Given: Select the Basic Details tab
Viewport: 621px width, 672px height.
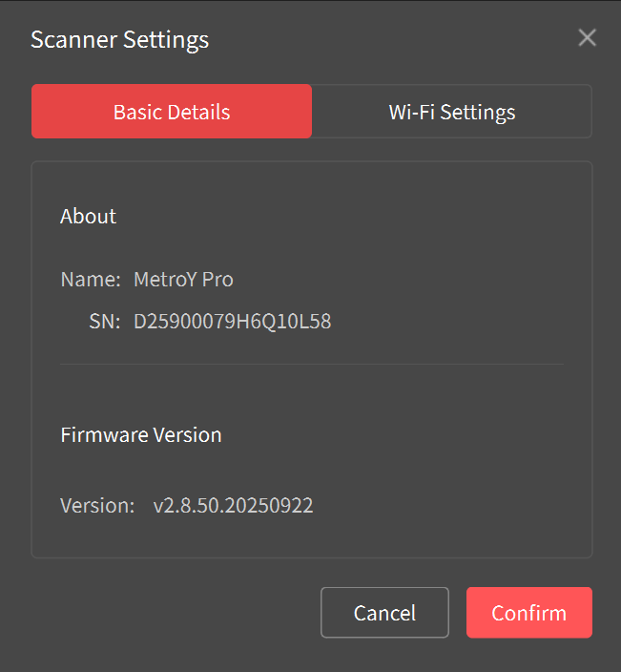Looking at the screenshot, I should [x=172, y=112].
